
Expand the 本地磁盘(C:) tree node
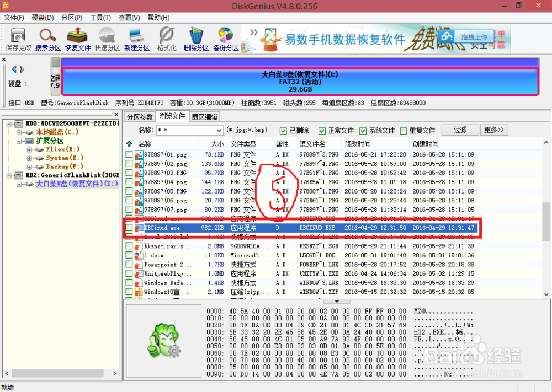click(19, 132)
